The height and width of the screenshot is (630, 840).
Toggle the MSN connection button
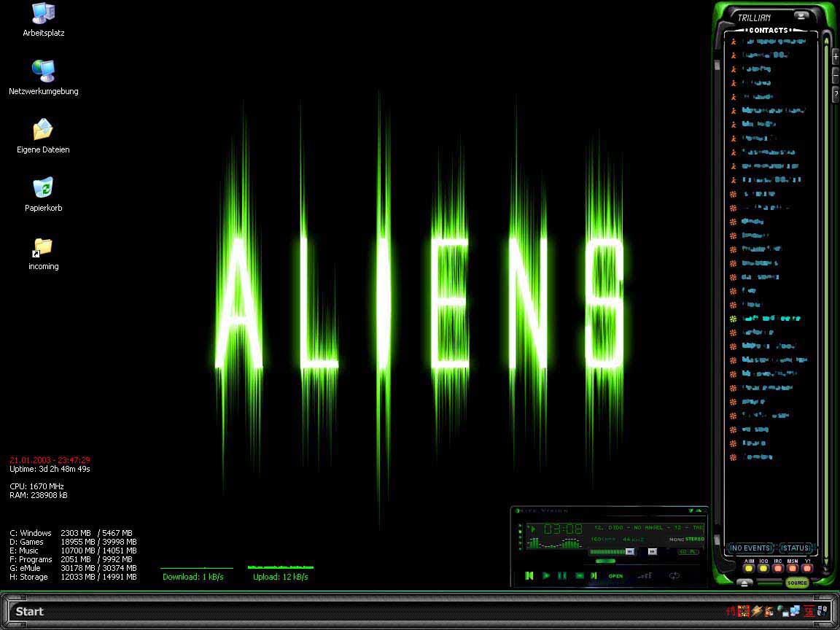(793, 569)
